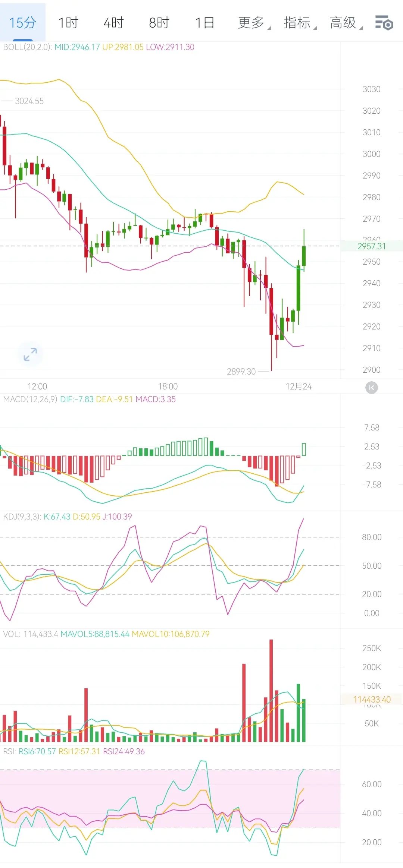Open the chart settings icon
This screenshot has height=868, width=403.
(384, 23)
